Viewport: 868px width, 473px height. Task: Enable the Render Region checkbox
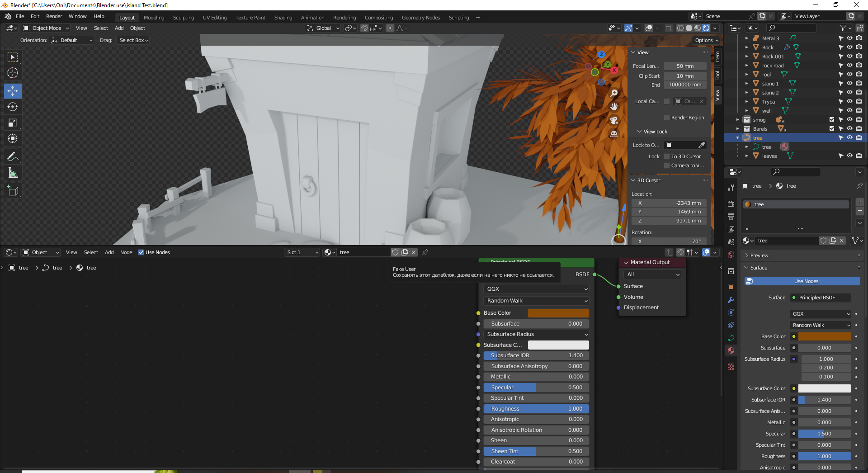pos(667,118)
